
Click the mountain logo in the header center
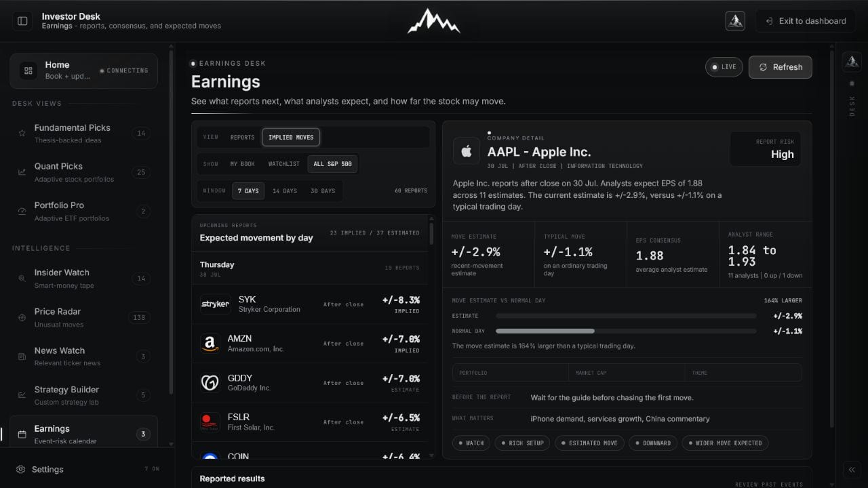(x=434, y=21)
